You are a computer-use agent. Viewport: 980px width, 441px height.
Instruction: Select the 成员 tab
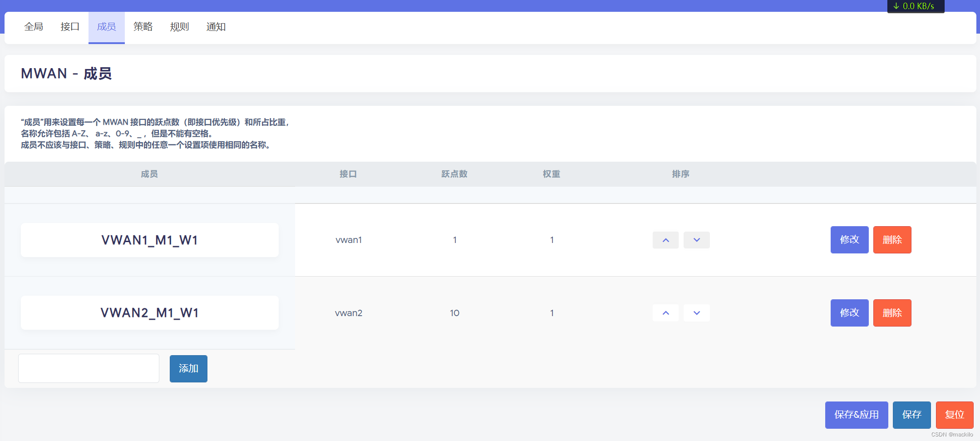tap(107, 27)
